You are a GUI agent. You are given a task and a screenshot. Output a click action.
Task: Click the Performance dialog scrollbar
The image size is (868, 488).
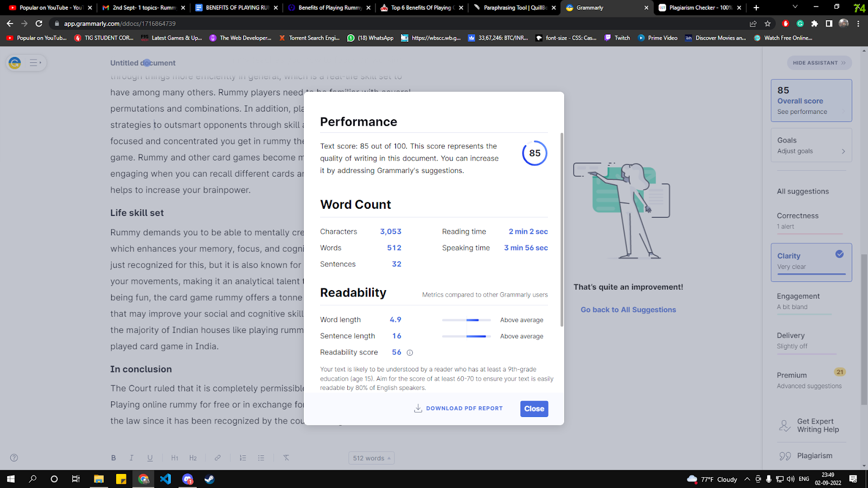[x=561, y=230]
